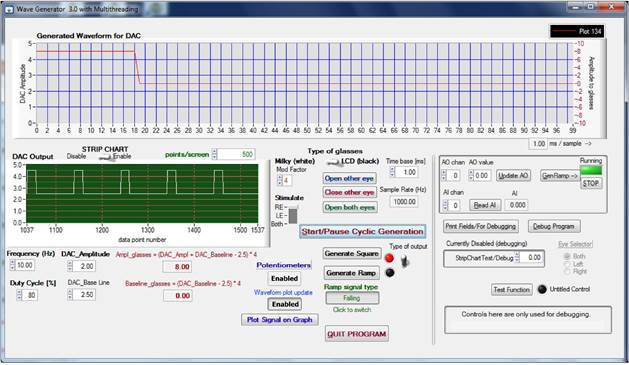Viewport: 629px width, 365px height.
Task: Click the Debug Program button
Action: (x=554, y=226)
